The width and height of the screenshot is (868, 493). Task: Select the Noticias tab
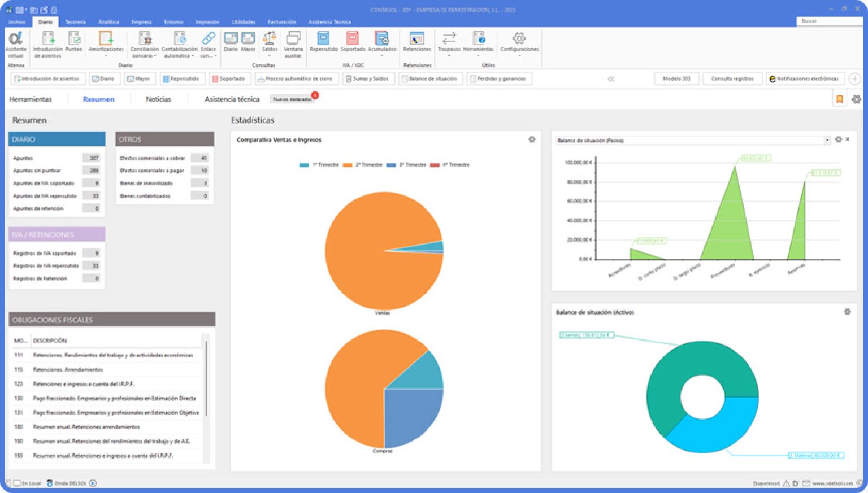click(x=158, y=99)
